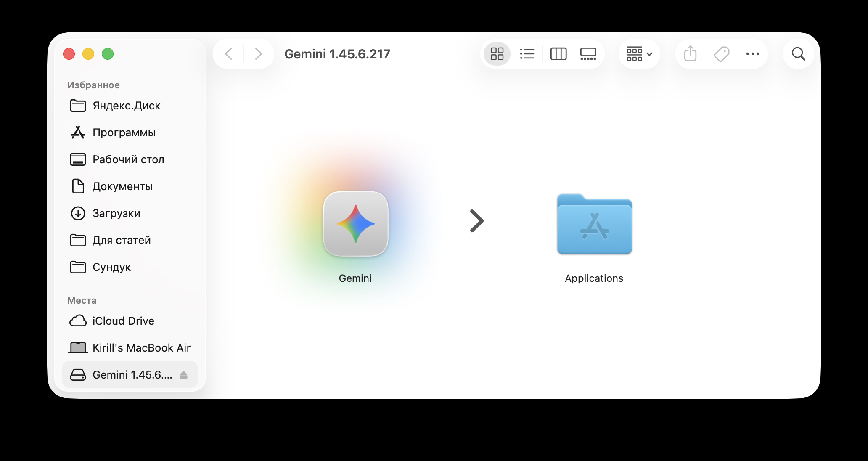Screen dimensions: 868x461
Task: Eject the Gemini 1.45.6 disk image
Action: pyautogui.click(x=184, y=374)
